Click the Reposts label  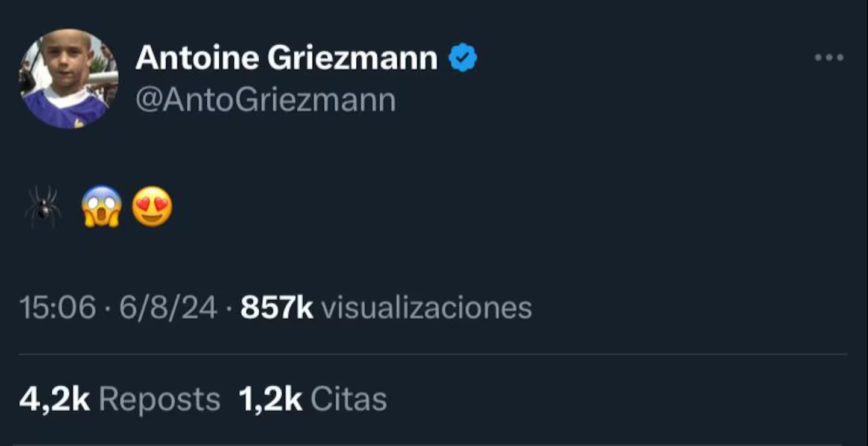(x=160, y=399)
